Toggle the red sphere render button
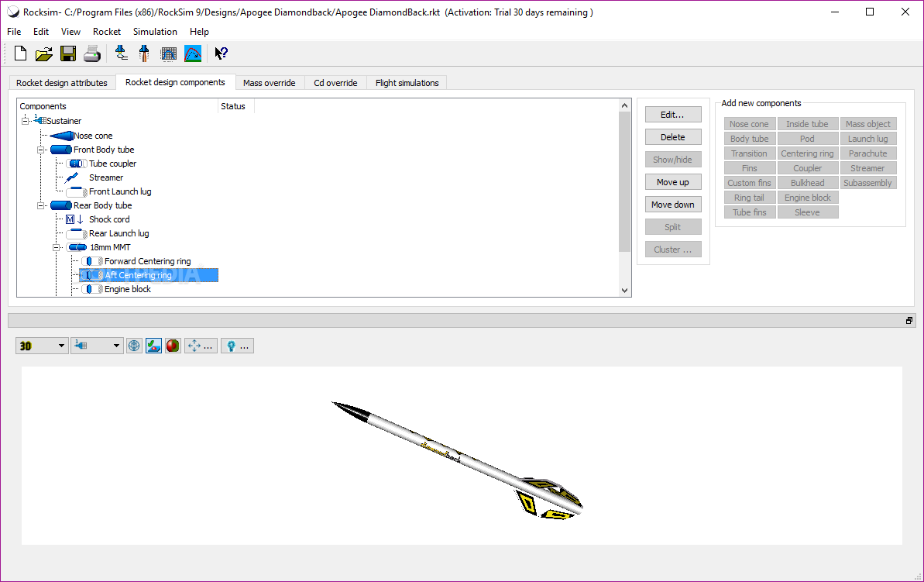The image size is (924, 582). coord(173,346)
